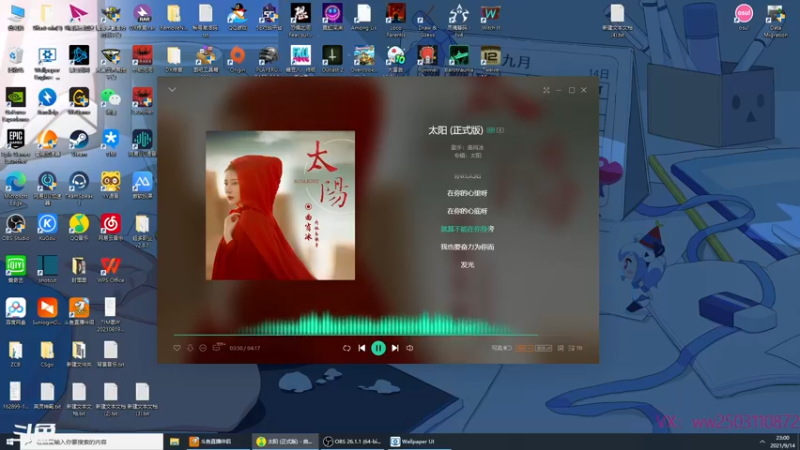Collapse the player with the down chevron
Viewport: 800px width, 450px height.
coord(172,90)
